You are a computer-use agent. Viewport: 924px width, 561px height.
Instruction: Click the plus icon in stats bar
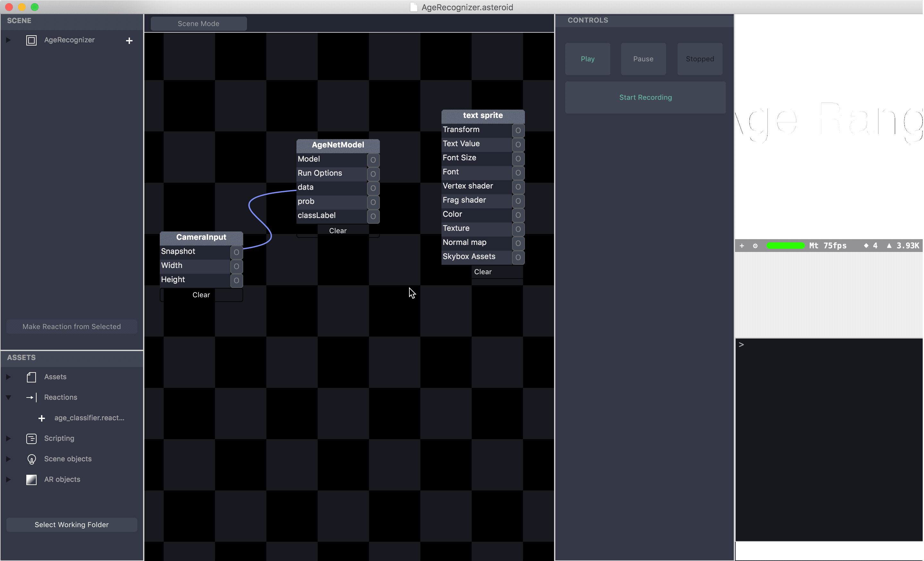(x=742, y=246)
